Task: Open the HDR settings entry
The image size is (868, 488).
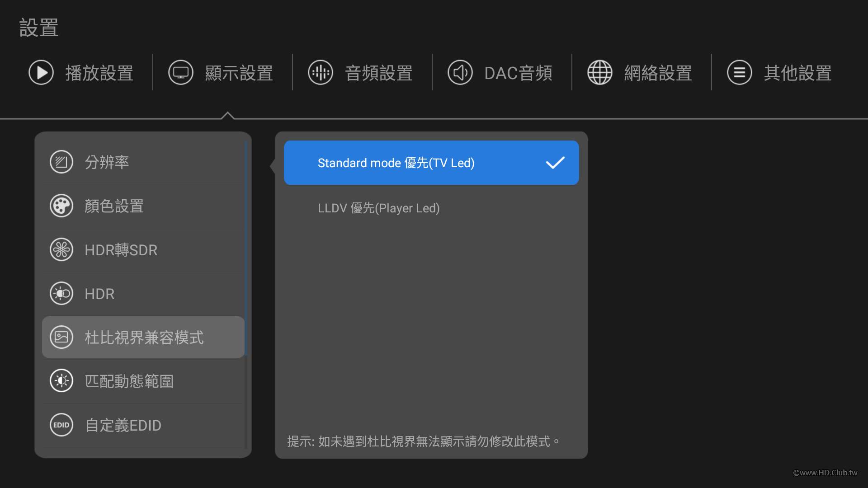Action: click(x=99, y=294)
